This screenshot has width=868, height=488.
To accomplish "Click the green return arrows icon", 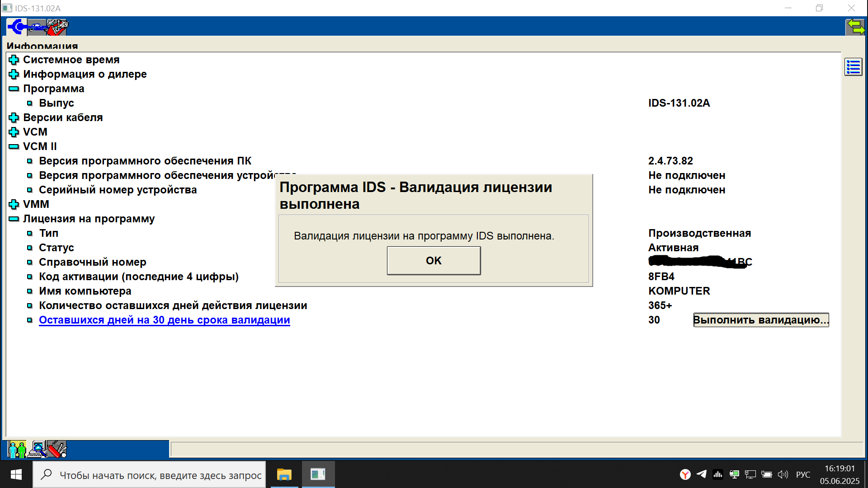I will (855, 27).
